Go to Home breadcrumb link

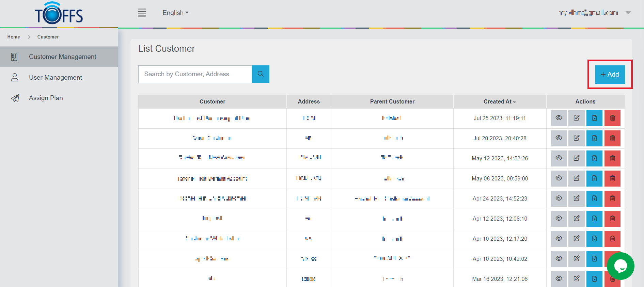coord(14,37)
